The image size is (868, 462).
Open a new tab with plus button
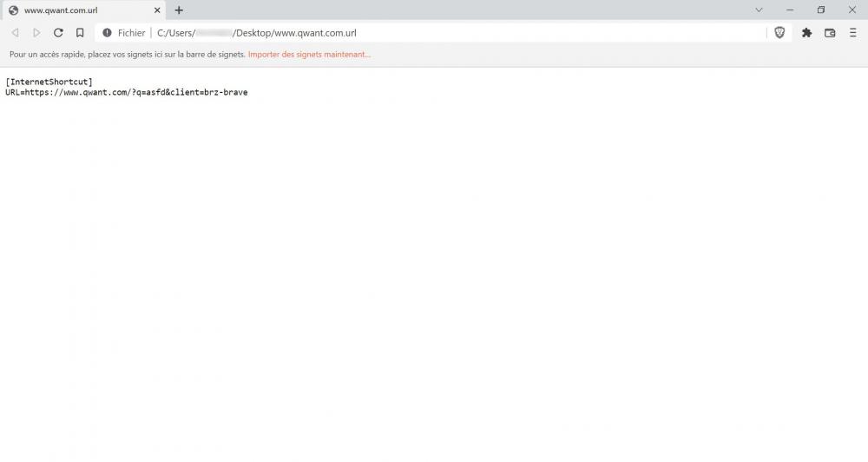pos(179,10)
